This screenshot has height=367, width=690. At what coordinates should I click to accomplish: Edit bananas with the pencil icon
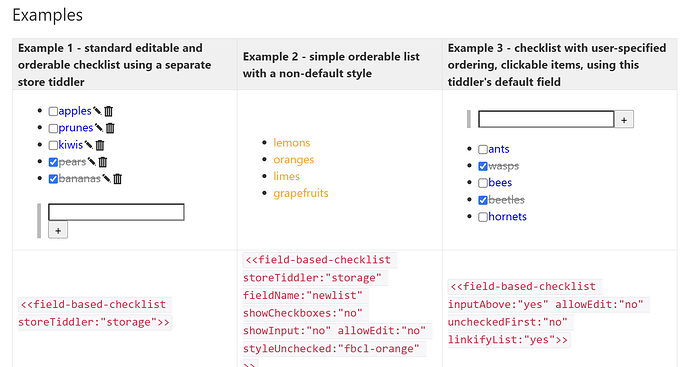(x=106, y=178)
